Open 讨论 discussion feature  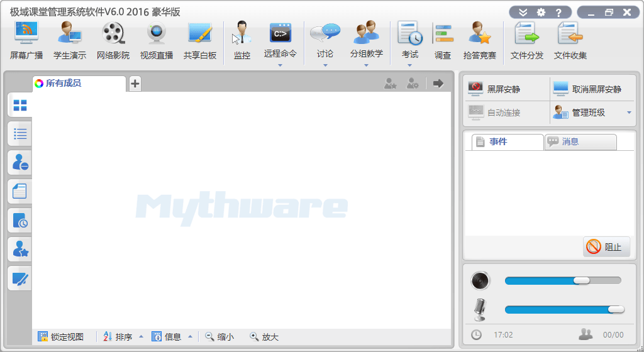pos(325,40)
